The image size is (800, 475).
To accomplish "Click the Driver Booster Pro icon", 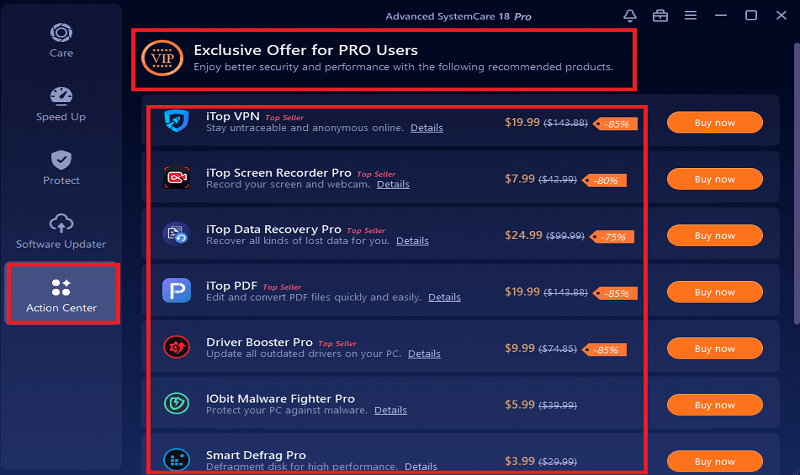I will pos(177,347).
